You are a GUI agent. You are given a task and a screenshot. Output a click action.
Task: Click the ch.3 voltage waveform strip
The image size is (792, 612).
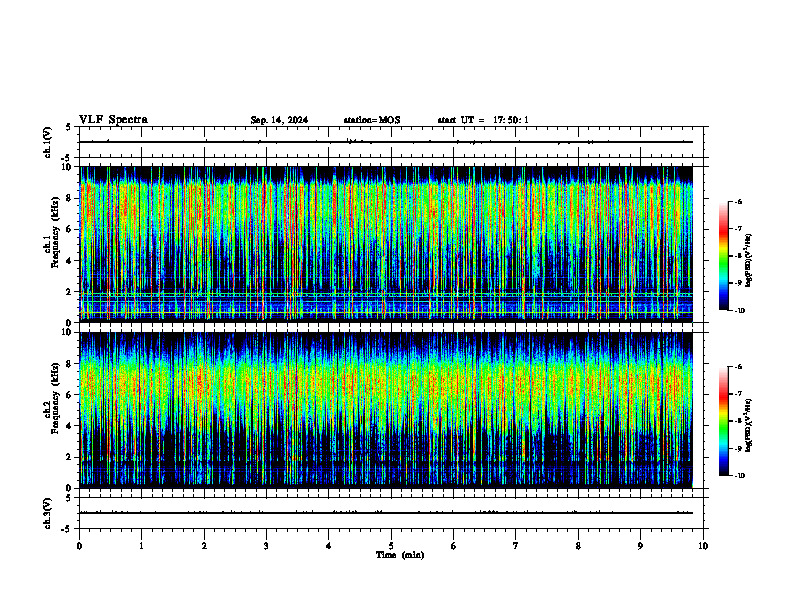tap(391, 513)
